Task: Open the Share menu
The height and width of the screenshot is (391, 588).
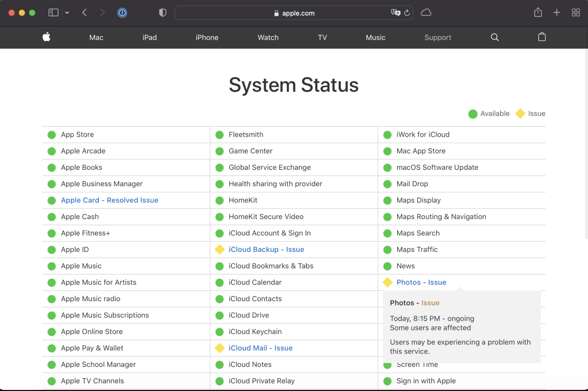Action: click(538, 12)
